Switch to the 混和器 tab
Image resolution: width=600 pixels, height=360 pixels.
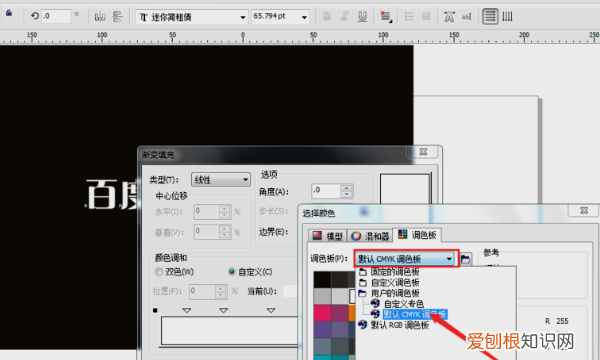point(370,236)
